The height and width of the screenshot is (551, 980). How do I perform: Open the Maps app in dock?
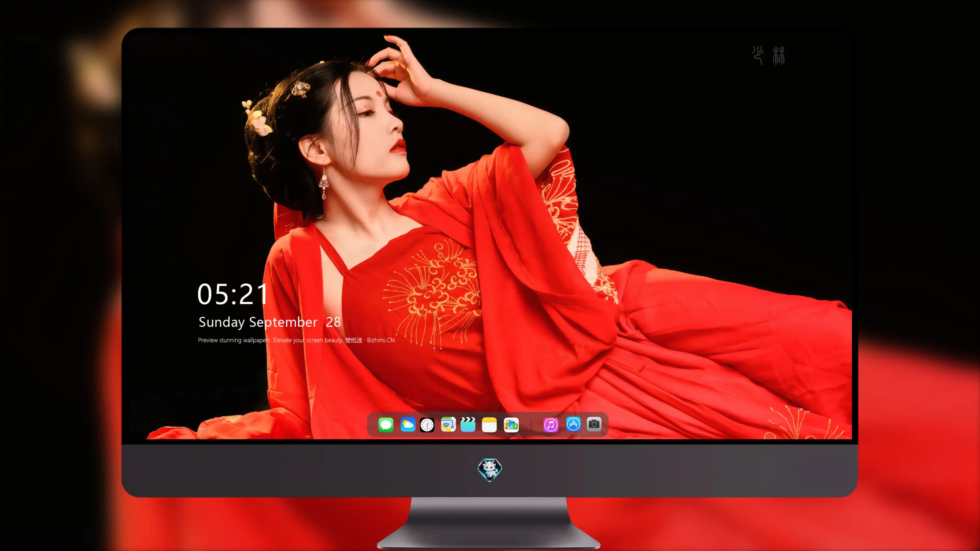pos(448,424)
